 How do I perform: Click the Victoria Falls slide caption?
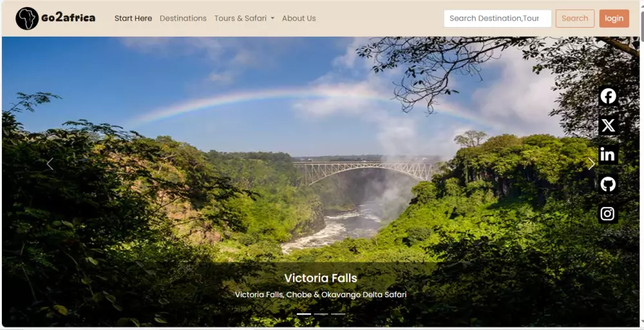(x=321, y=279)
